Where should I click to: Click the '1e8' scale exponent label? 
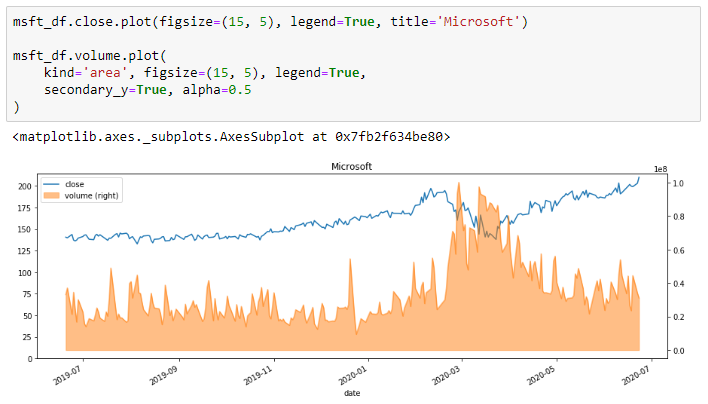click(x=661, y=169)
